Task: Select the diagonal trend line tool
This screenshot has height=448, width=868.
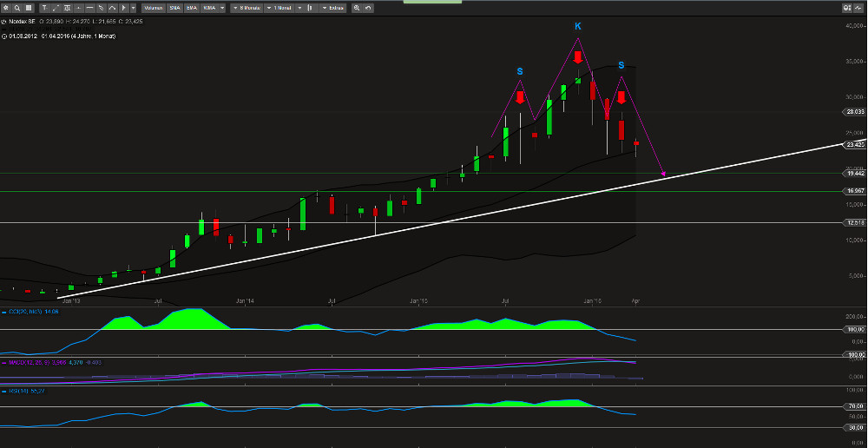Action: coord(56,8)
